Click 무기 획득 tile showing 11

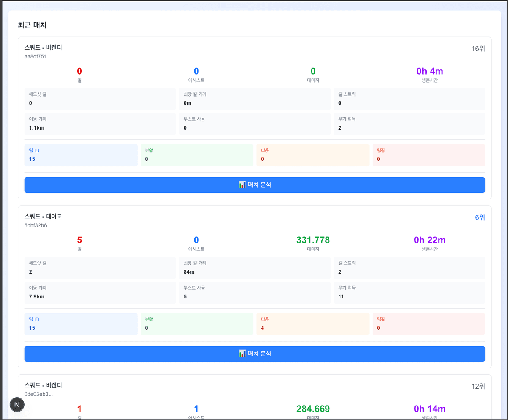point(409,292)
